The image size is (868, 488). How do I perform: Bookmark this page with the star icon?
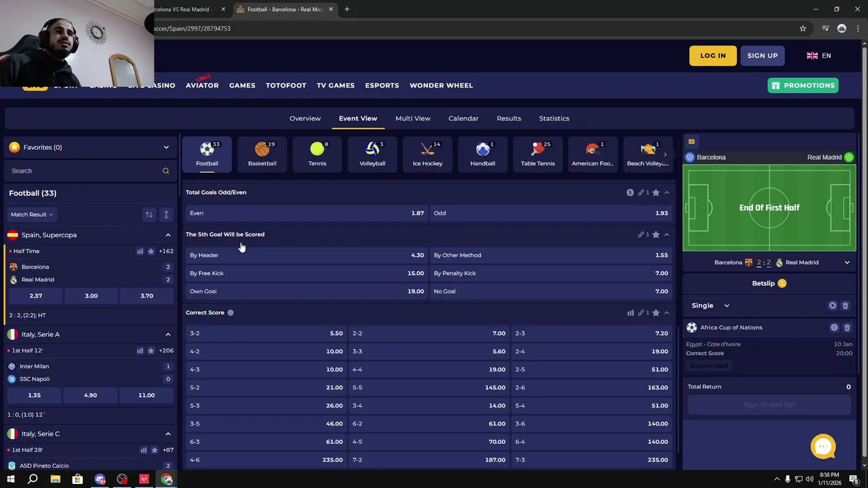[x=803, y=28]
